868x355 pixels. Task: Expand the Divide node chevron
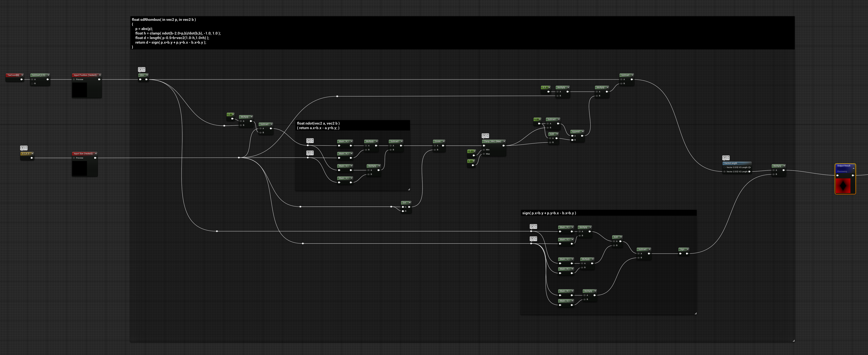point(443,141)
